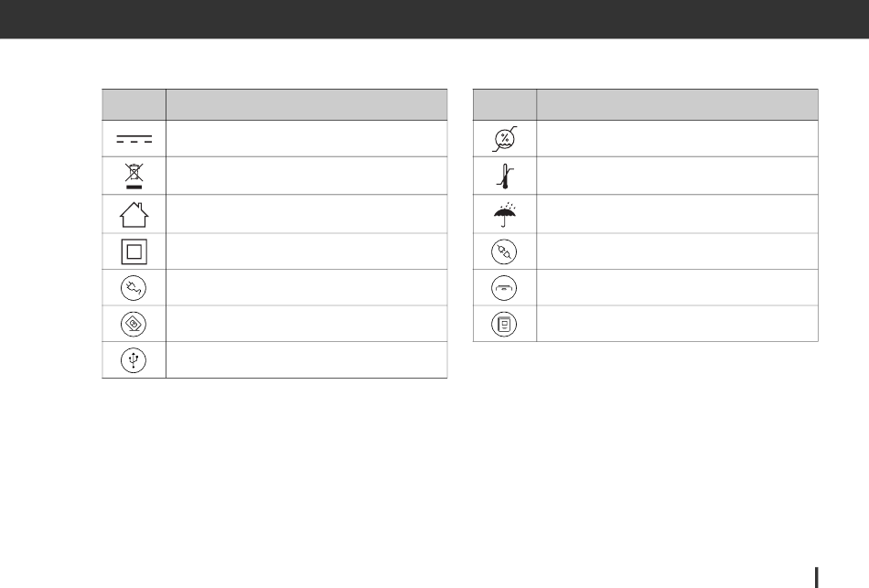Select the double-square Class II symbol

pyautogui.click(x=134, y=251)
